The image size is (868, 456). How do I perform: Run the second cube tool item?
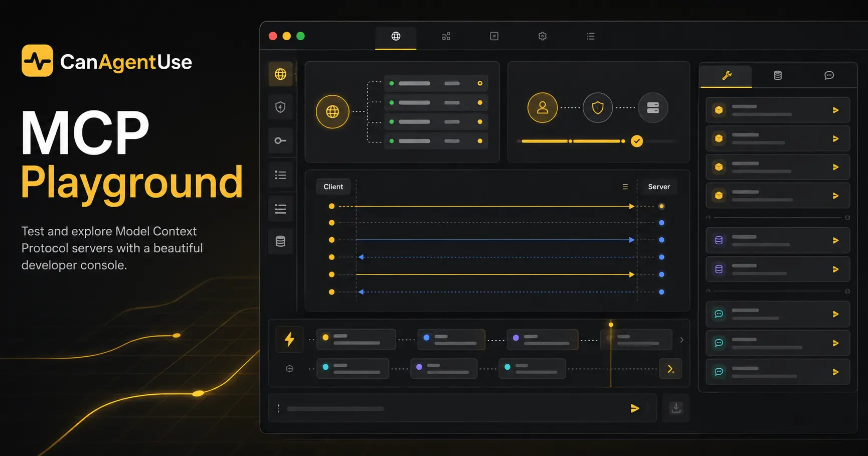(835, 139)
